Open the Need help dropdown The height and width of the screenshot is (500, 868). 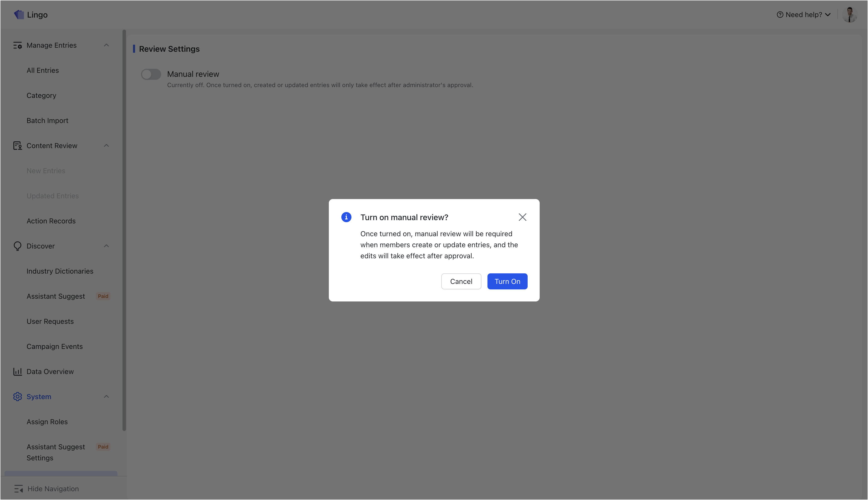click(x=828, y=14)
